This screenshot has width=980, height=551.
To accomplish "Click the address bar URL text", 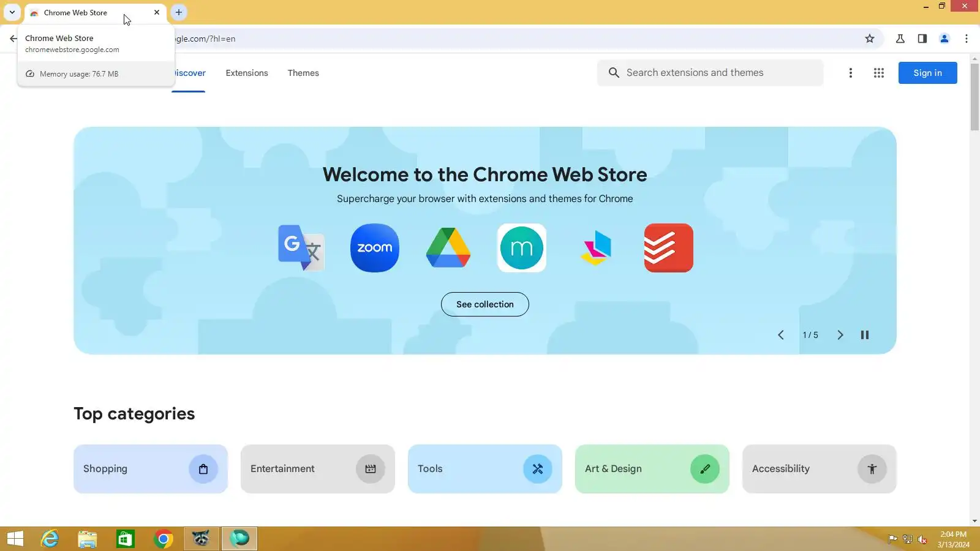I will point(206,39).
